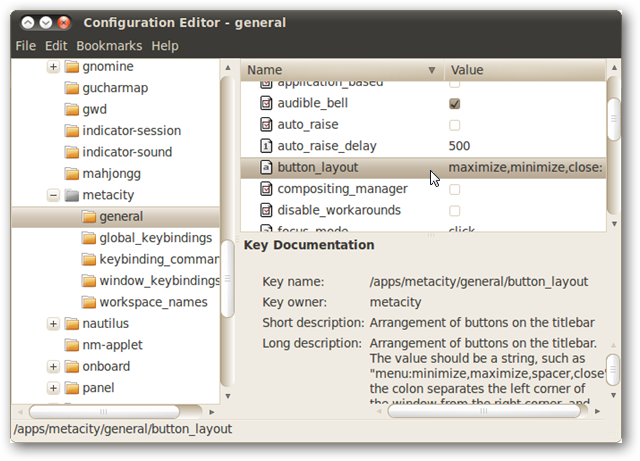Click the tree pane scroll down arrow
The image size is (640, 461).
tap(228, 396)
